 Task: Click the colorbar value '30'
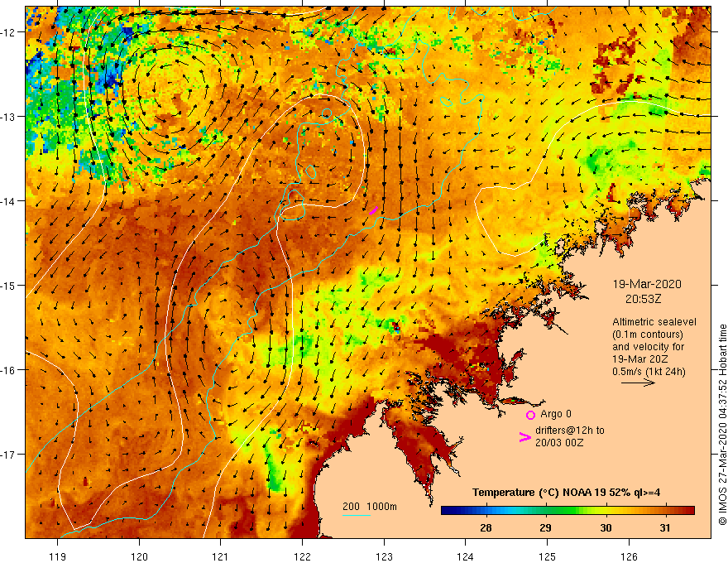coord(606,527)
